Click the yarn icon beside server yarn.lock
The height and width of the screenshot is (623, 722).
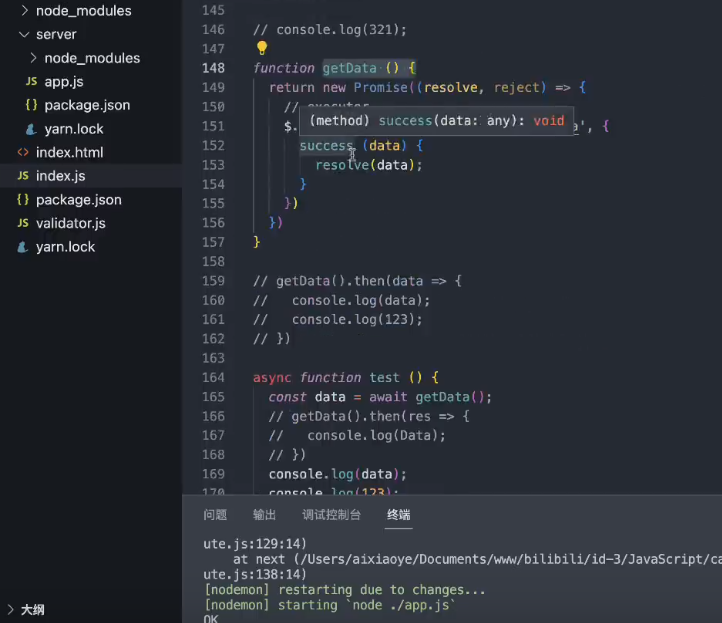click(x=31, y=129)
